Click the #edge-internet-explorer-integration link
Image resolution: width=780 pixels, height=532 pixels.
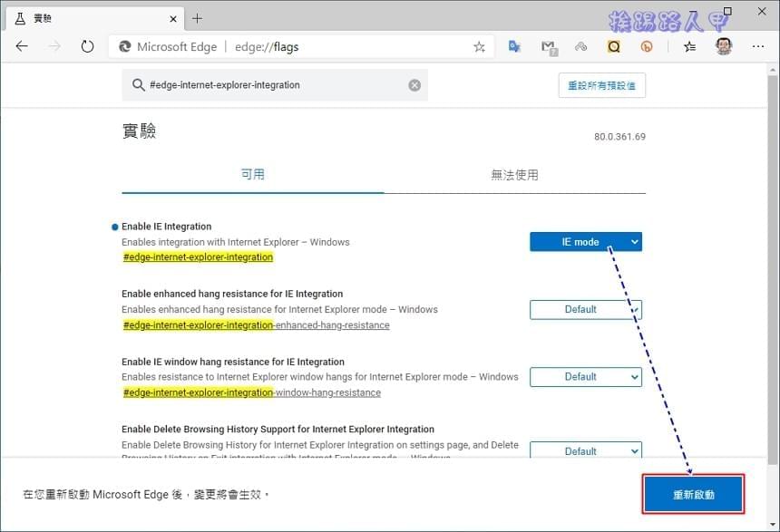(x=198, y=257)
